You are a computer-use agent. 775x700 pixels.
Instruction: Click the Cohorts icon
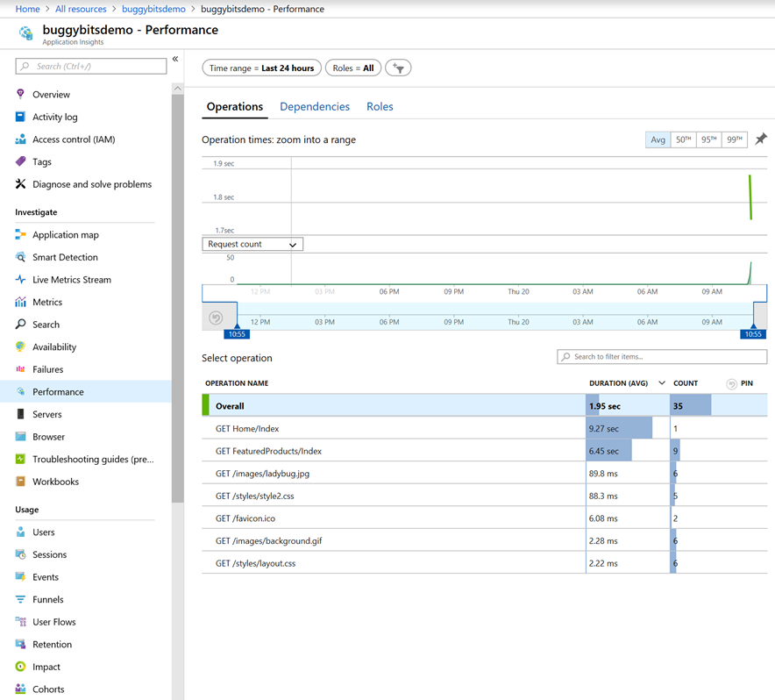click(x=20, y=689)
